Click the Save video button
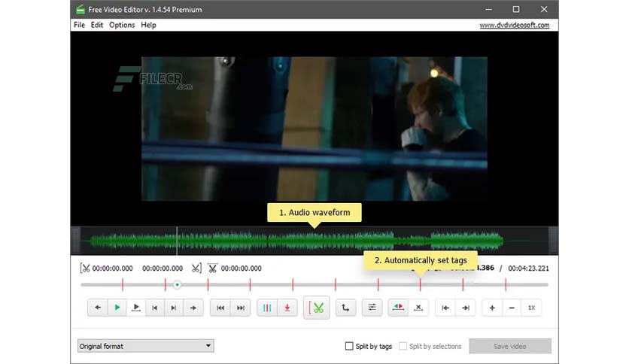The width and height of the screenshot is (629, 364). click(x=510, y=346)
